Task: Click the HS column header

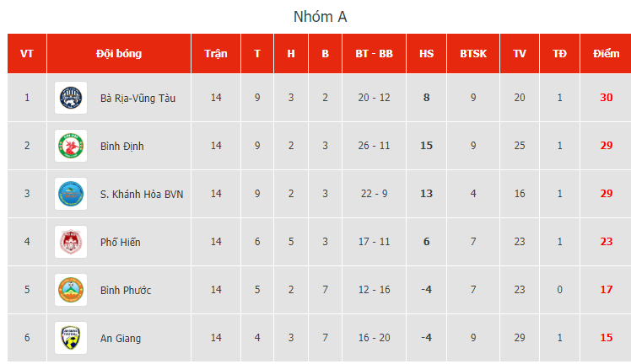Action: 426,54
